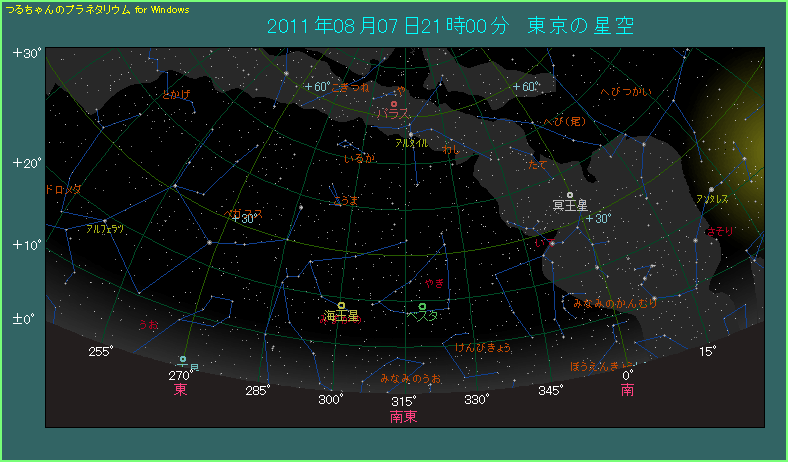Click the 南 (South) direction label

pyautogui.click(x=627, y=389)
